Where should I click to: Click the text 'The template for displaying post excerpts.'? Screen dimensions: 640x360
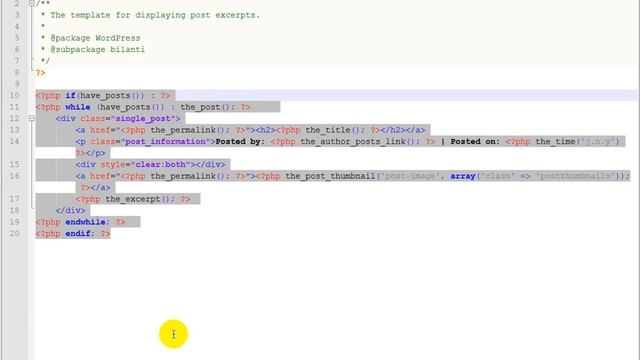coord(155,15)
